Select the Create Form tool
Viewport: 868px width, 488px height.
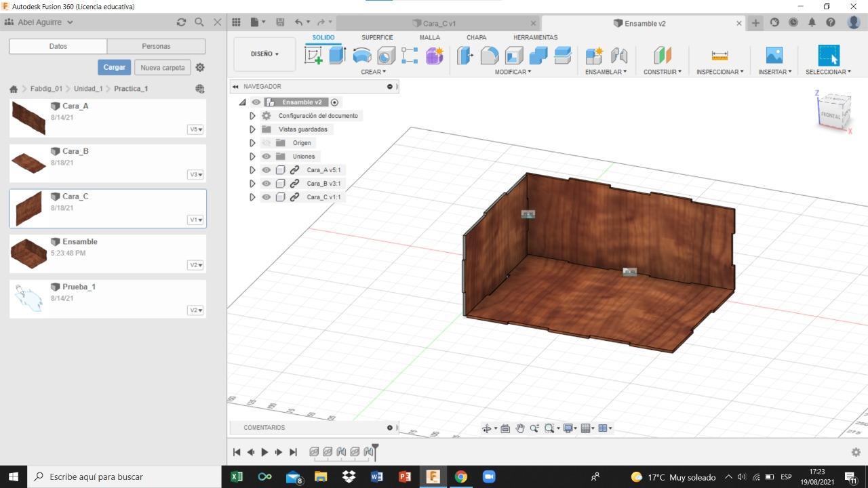click(434, 56)
